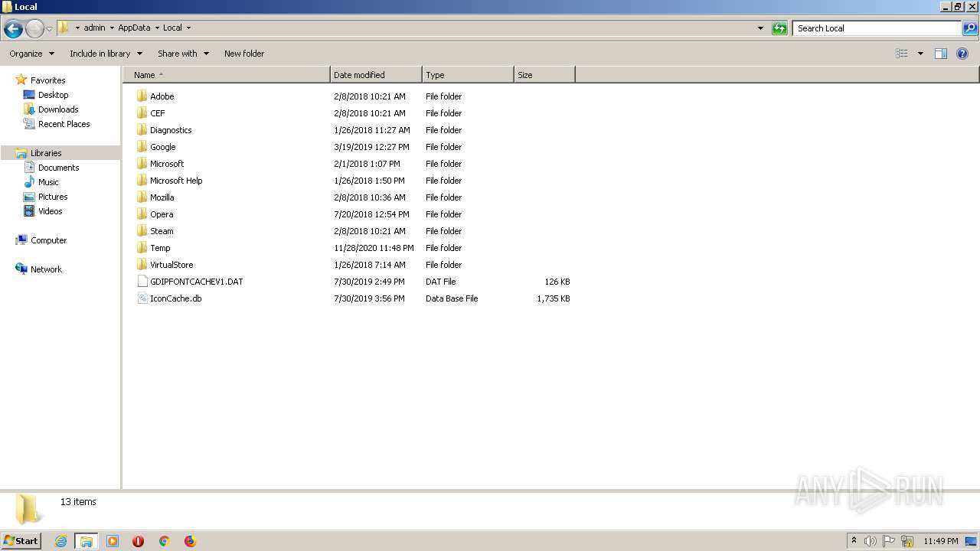
Task: Refresh the Local folder view
Action: [x=779, y=28]
